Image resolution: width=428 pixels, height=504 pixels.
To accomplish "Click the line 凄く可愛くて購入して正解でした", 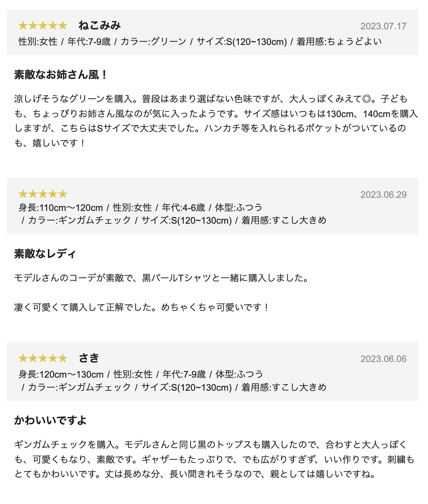I will [x=142, y=307].
